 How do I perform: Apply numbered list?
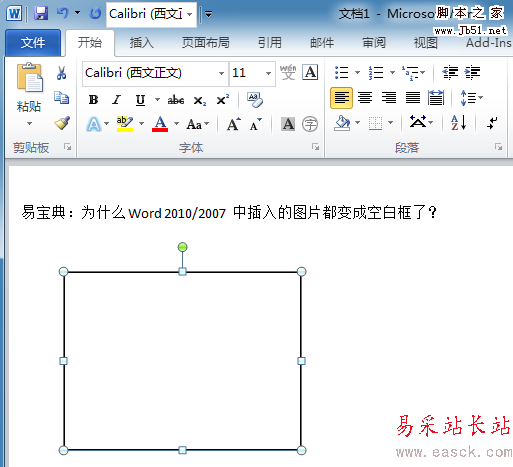coord(376,72)
